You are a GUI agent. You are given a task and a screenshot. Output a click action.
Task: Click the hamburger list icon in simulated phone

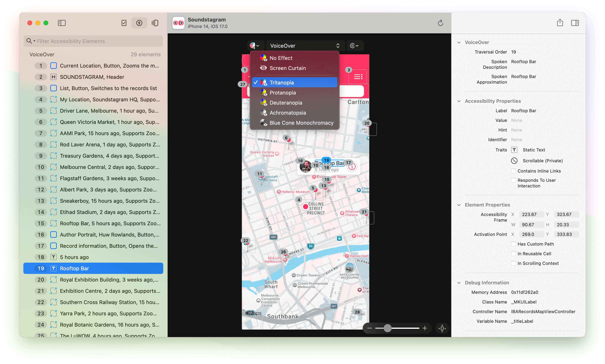358,77
